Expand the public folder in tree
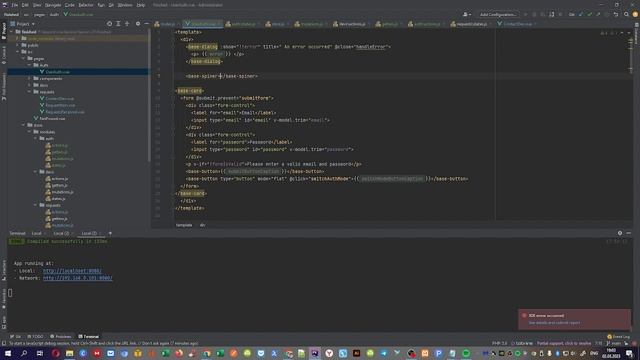 coord(18,45)
